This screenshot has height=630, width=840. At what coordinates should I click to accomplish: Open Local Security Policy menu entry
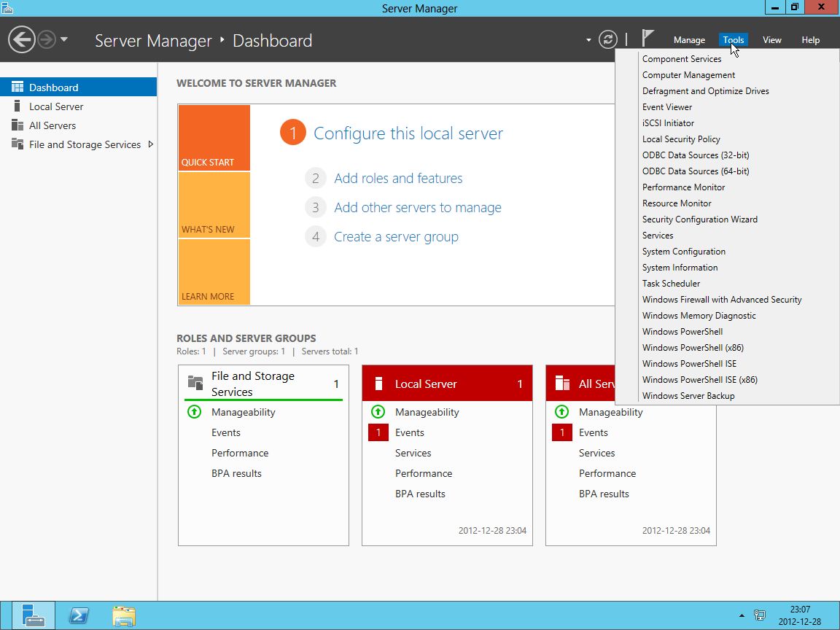[681, 139]
